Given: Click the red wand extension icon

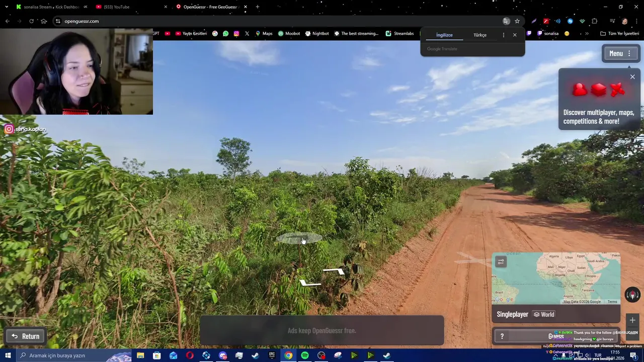Looking at the screenshot, I should (x=546, y=21).
